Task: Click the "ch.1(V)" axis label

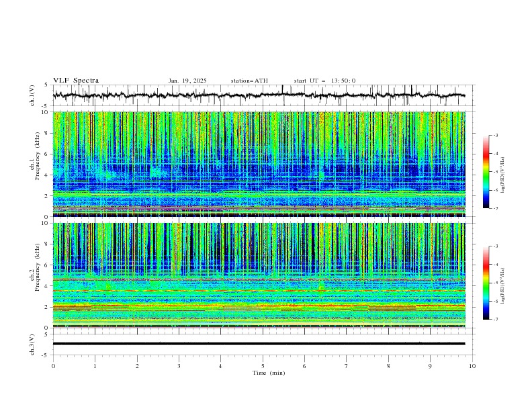Action: (x=32, y=95)
